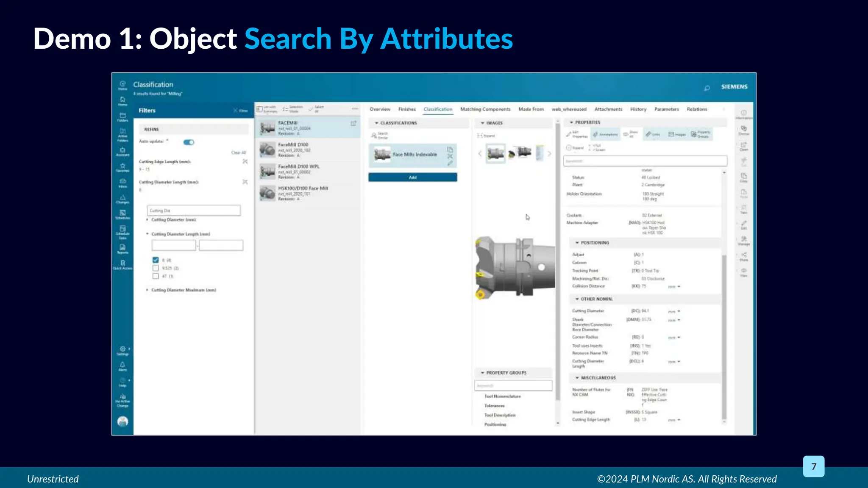The width and height of the screenshot is (868, 488).
Task: Open Reports in the sidebar
Action: pos(122,249)
